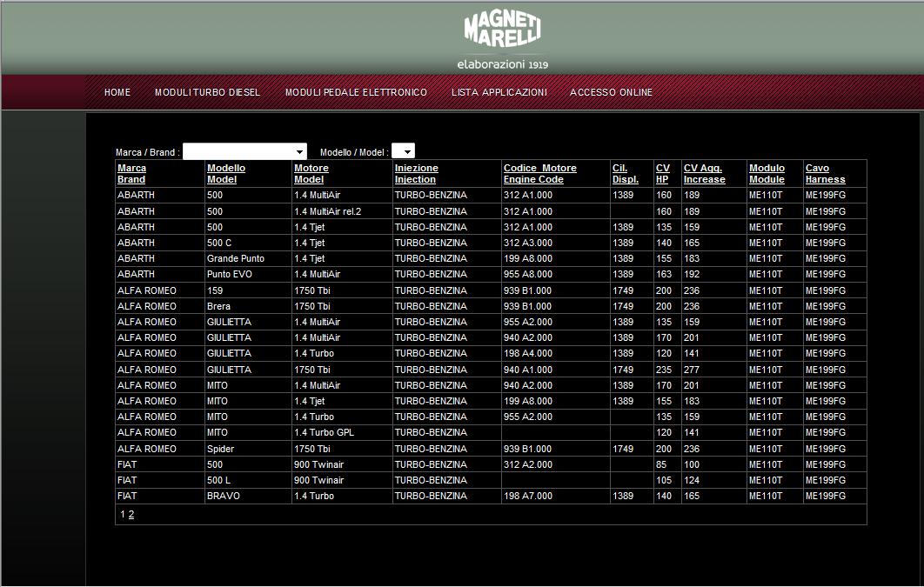The image size is (924, 587).
Task: Select the 'Grande Punto' model cell
Action: click(x=236, y=258)
